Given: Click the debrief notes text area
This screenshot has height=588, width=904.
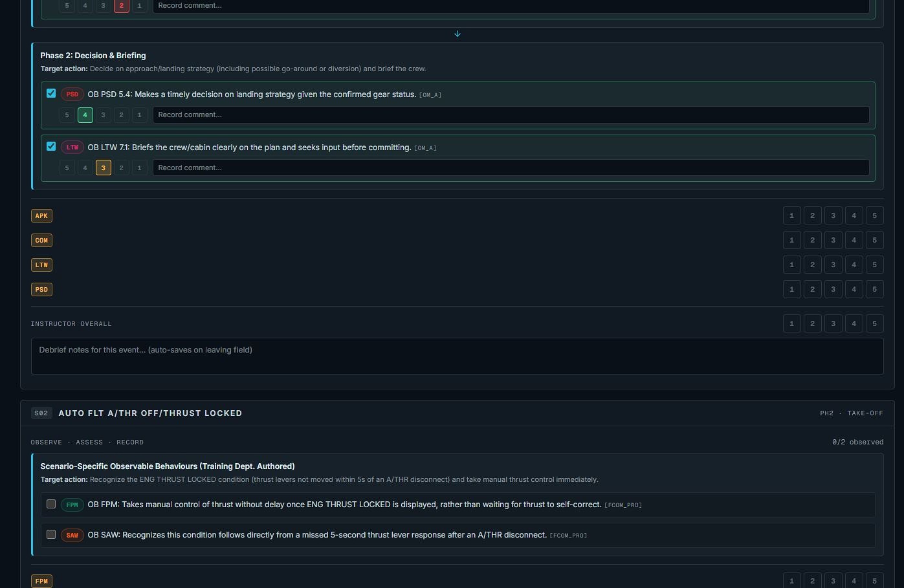Looking at the screenshot, I should 458,356.
